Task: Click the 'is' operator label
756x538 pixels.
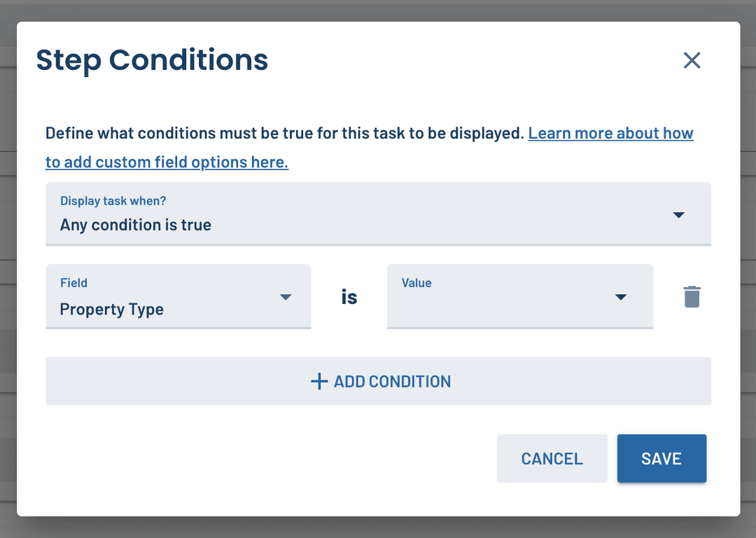Action: tap(349, 296)
